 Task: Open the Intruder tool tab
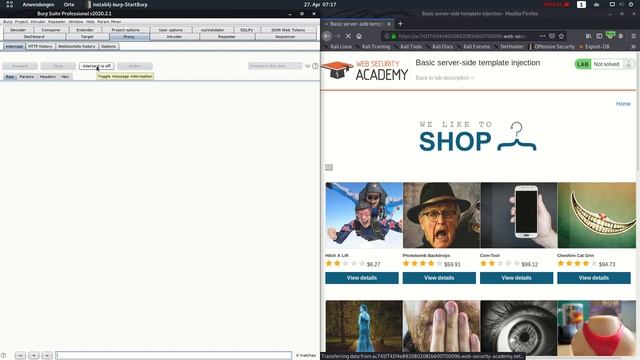point(174,37)
